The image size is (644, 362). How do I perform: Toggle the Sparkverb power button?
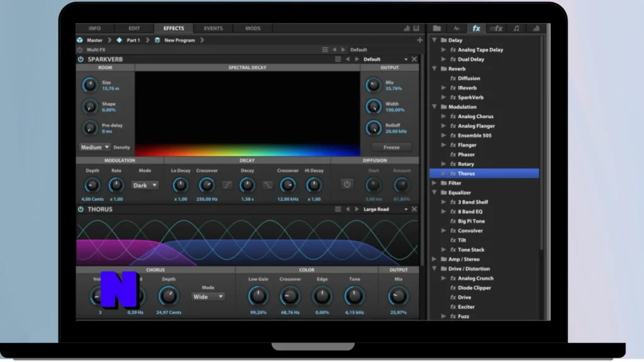[x=80, y=60]
